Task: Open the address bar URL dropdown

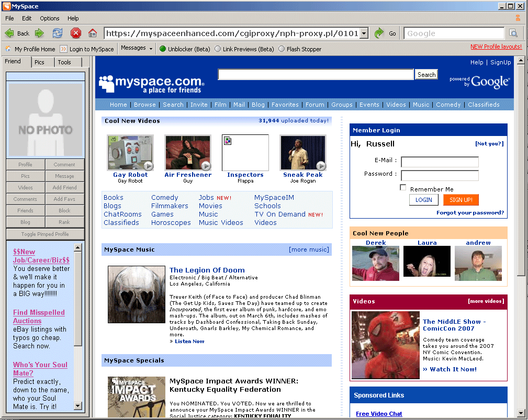Action: (x=364, y=33)
